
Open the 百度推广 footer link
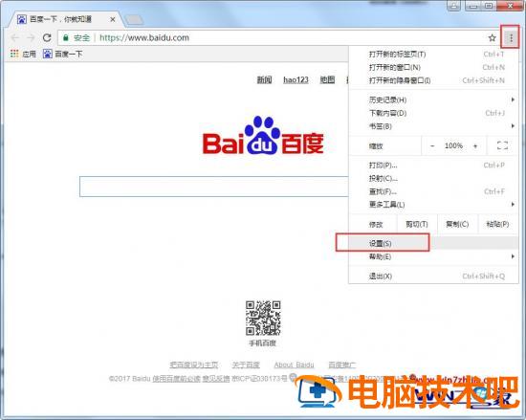point(341,365)
